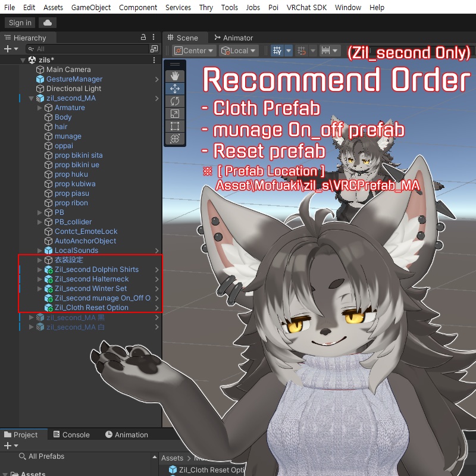Click the zil_second_MA prefab icon

coord(40,98)
